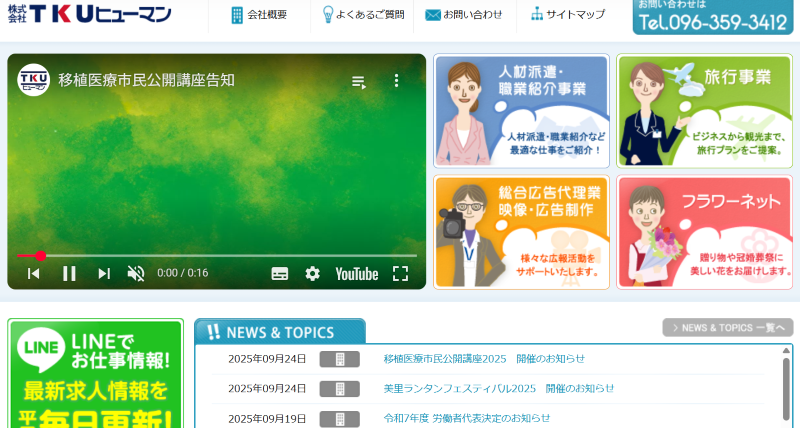The width and height of the screenshot is (800, 428).
Task: Open news 美里ランタンフェスティバル2025 開催のお知らせ
Action: [x=498, y=388]
